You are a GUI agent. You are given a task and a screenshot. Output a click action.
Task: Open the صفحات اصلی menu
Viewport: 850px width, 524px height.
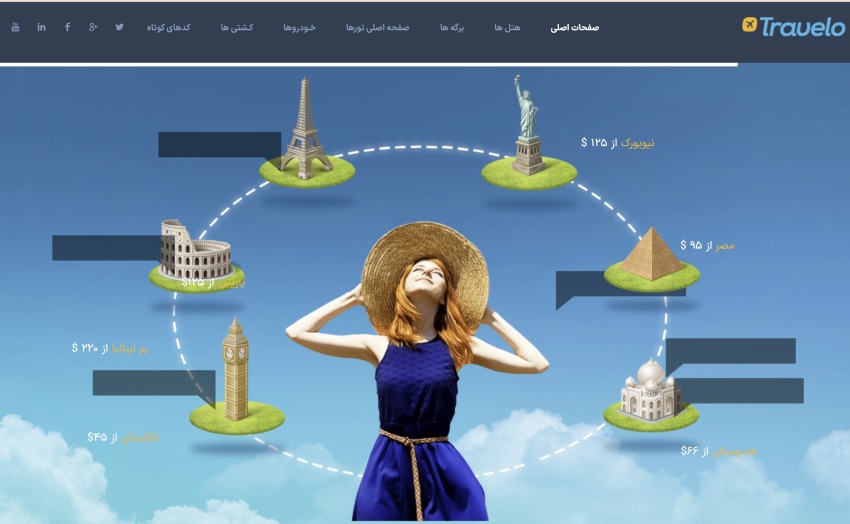click(x=574, y=27)
